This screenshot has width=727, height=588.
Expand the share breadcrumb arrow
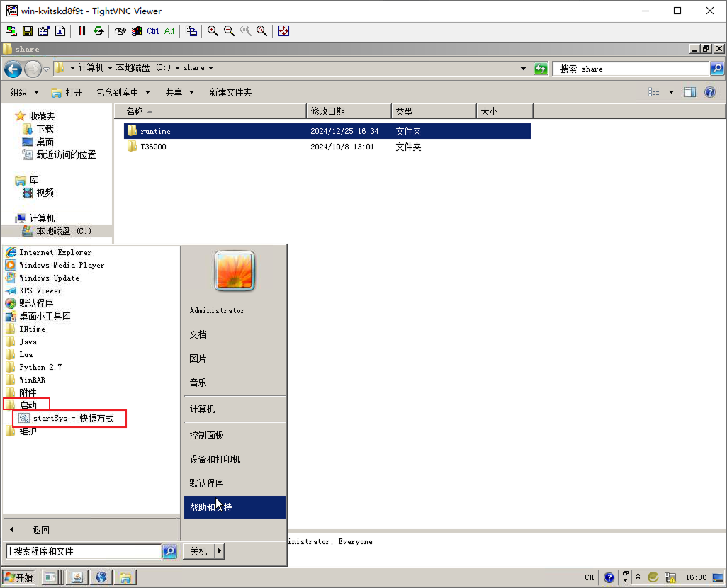[210, 68]
